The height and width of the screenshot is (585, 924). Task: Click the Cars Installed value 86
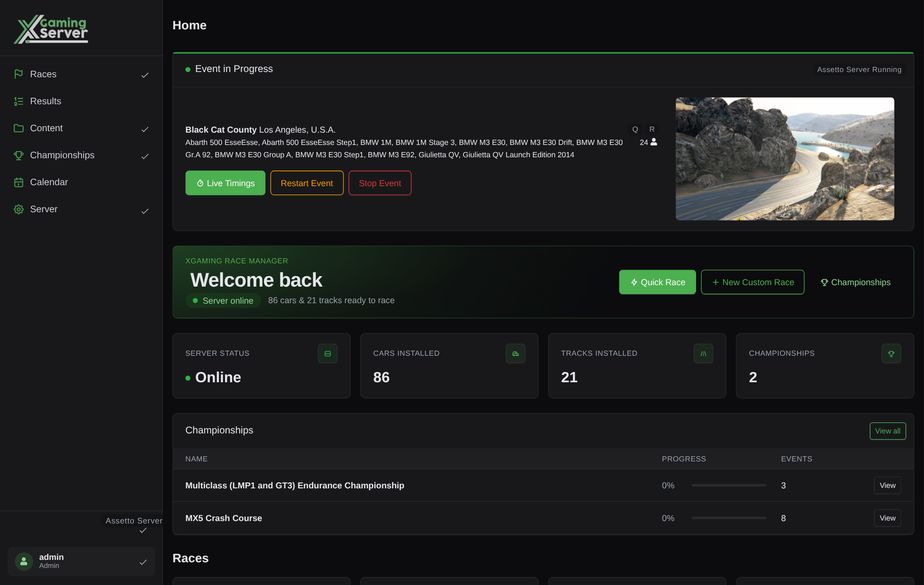[x=381, y=377]
